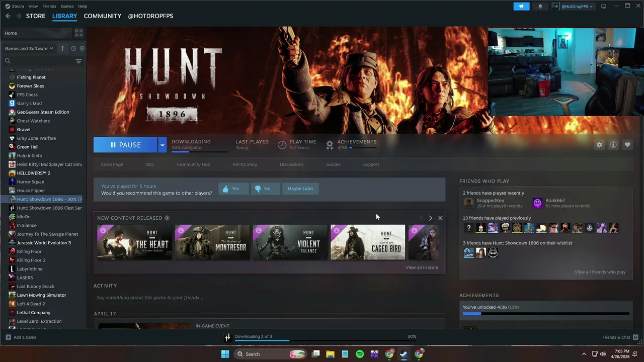Expand Games and Software filter dropdown
The height and width of the screenshot is (362, 644).
(29, 48)
